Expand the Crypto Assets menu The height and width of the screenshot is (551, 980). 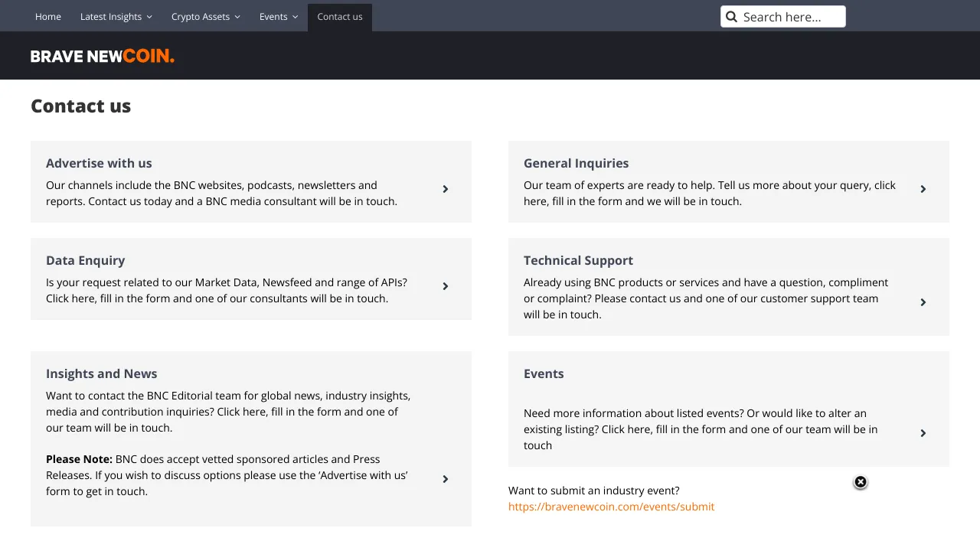click(205, 17)
